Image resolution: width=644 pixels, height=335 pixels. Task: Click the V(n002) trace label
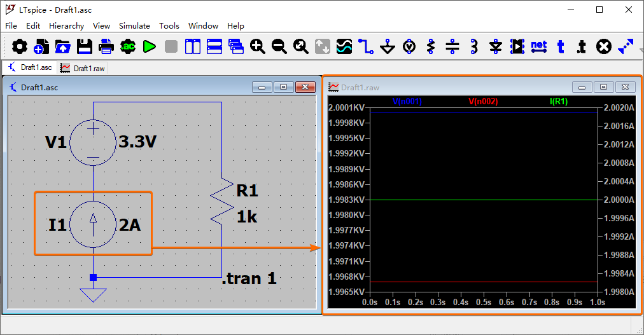click(483, 101)
